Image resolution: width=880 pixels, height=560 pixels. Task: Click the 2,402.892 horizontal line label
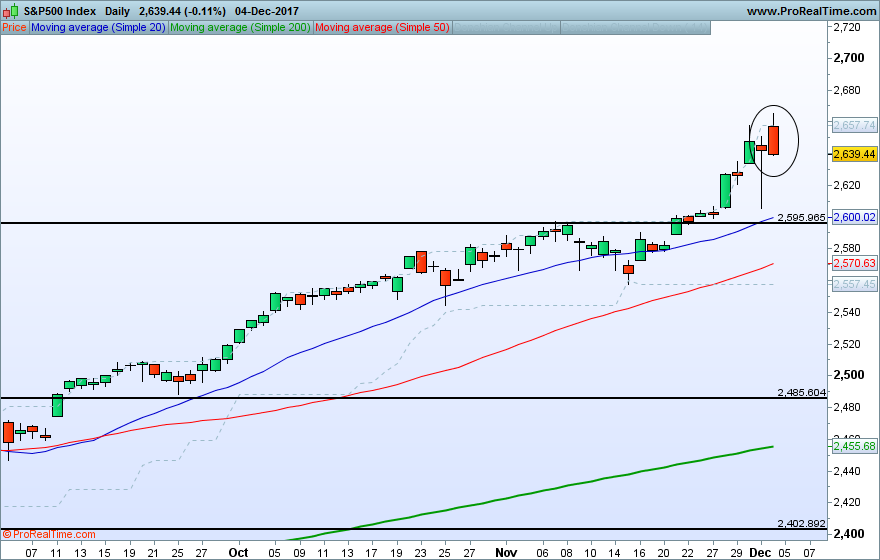point(801,524)
